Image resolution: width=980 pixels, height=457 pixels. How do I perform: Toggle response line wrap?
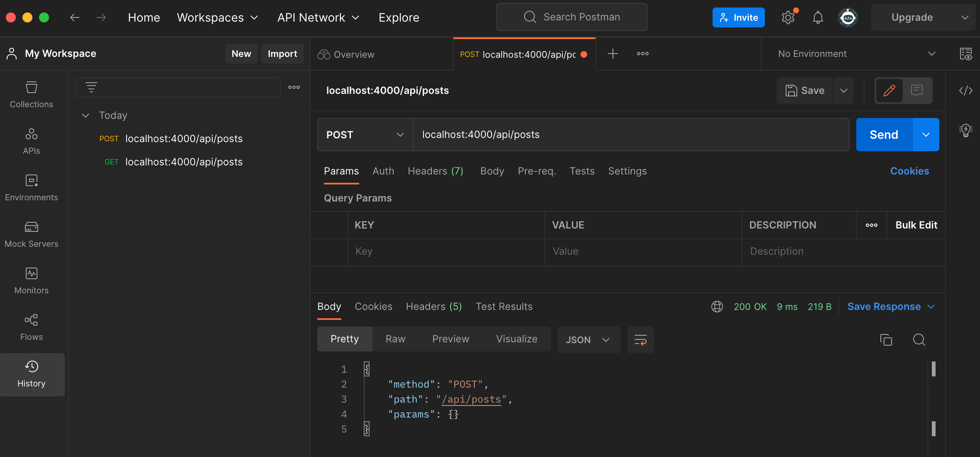[x=640, y=339]
